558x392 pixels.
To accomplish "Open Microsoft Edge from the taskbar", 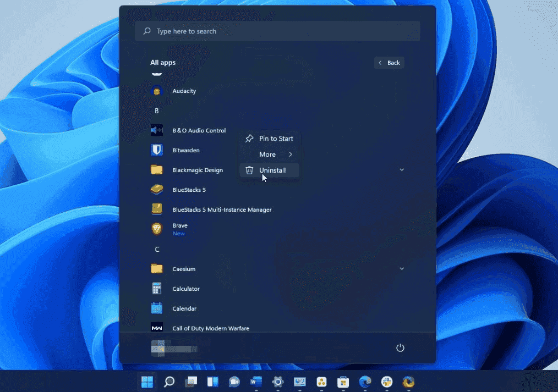I will pyautogui.click(x=365, y=382).
